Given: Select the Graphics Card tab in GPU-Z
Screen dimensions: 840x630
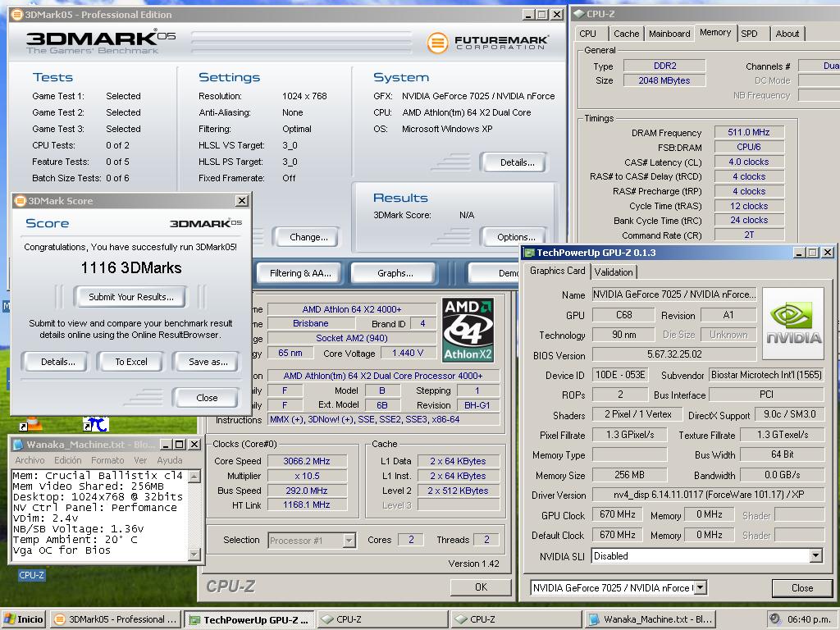Looking at the screenshot, I should click(557, 271).
